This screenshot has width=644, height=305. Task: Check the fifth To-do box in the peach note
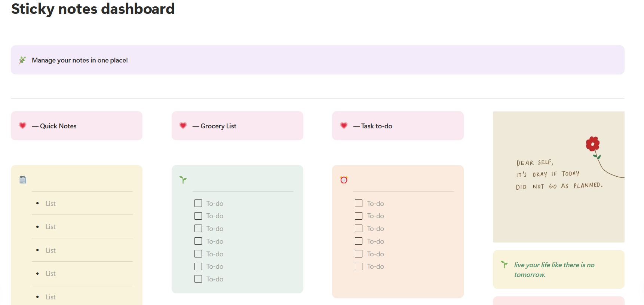359,254
